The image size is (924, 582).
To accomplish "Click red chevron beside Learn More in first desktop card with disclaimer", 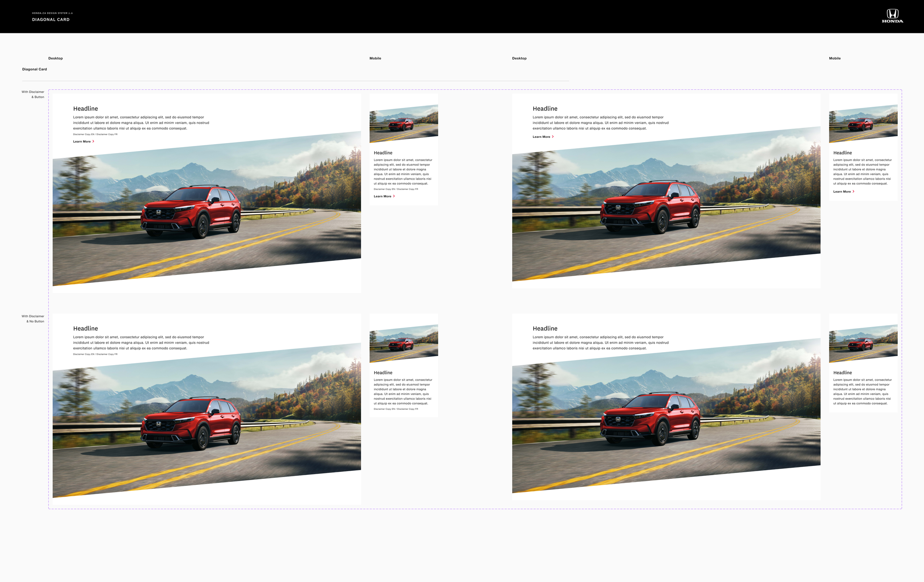I will [x=93, y=142].
